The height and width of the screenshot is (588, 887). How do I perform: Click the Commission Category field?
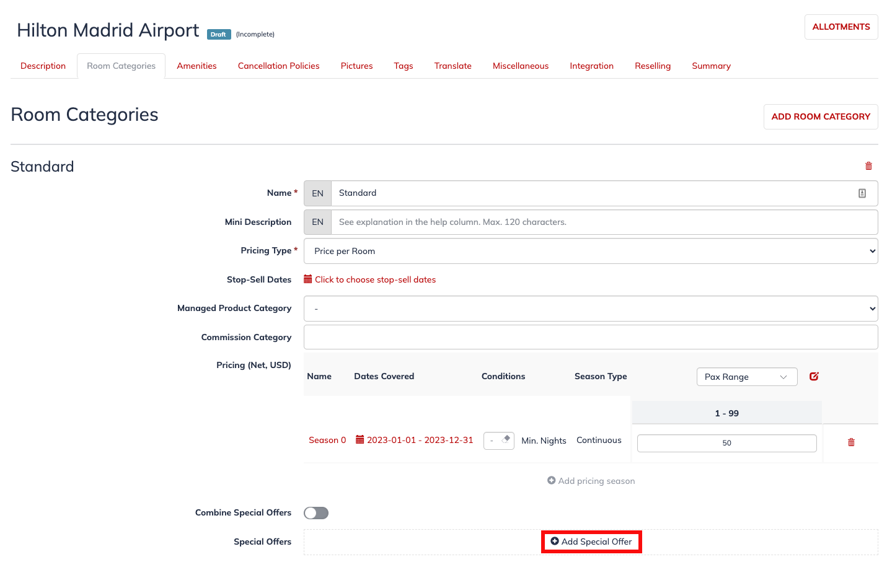591,337
